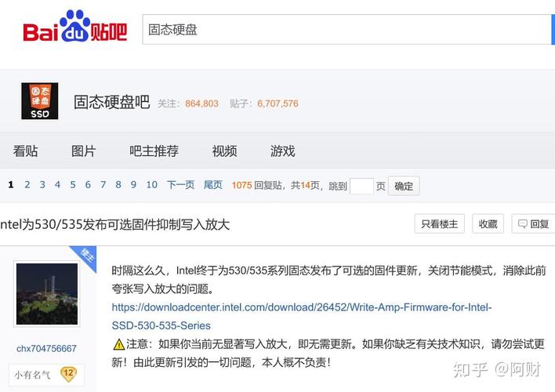The width and height of the screenshot is (555, 392).
Task: Click the search box containing 固态硬盘
Action: click(x=346, y=30)
